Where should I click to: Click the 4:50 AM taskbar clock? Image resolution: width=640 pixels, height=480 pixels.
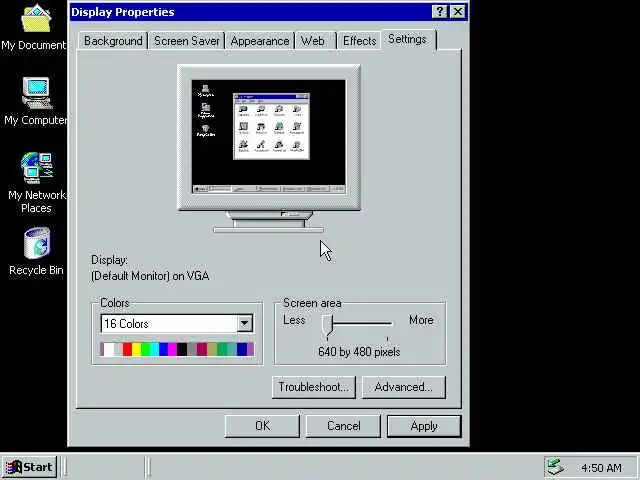(x=601, y=468)
